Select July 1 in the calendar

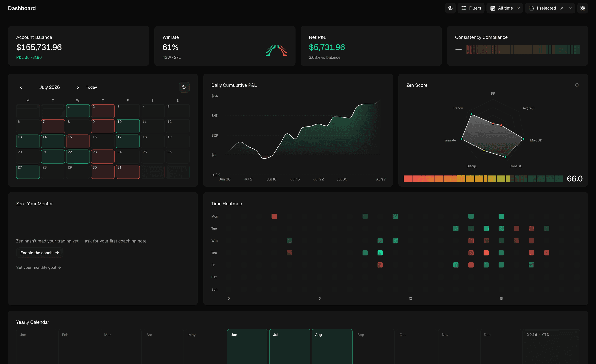pos(78,111)
